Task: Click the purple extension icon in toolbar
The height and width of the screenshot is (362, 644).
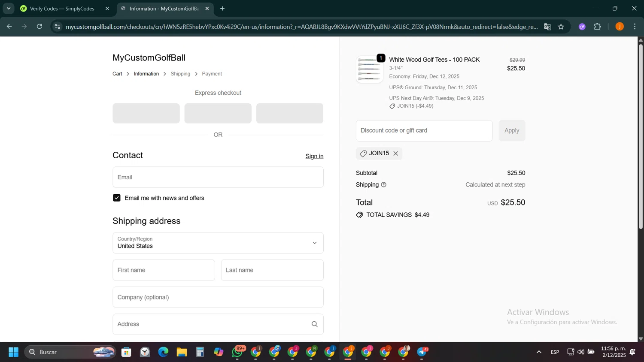Action: pos(582,27)
